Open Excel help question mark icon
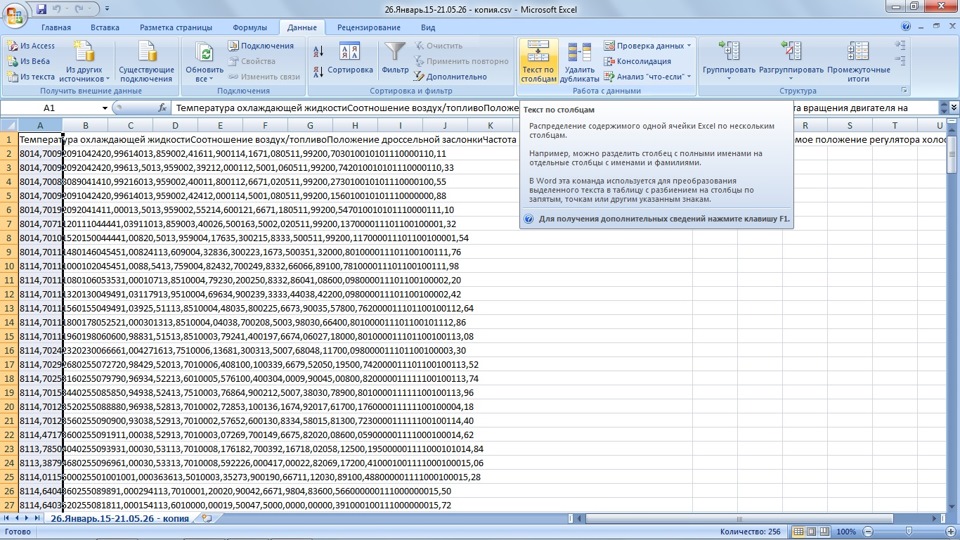This screenshot has height=540, width=960. [x=906, y=26]
